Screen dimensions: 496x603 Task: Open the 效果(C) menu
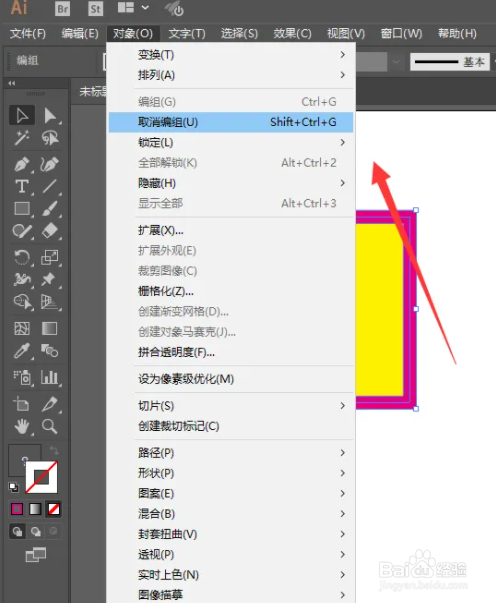[x=292, y=33]
